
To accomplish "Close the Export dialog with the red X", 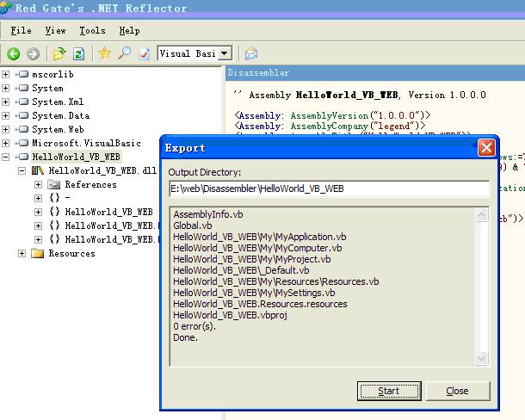I will pyautogui.click(x=486, y=148).
